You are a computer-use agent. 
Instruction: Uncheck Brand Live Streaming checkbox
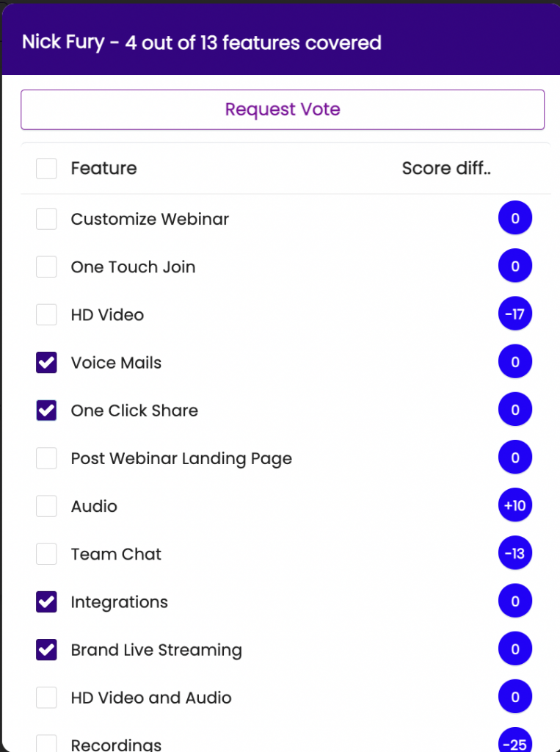[x=46, y=650]
